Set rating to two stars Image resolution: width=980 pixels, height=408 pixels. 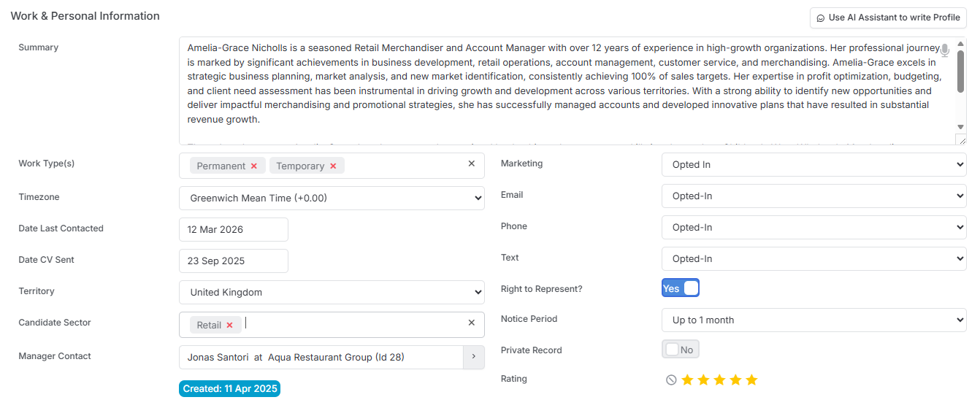[703, 380]
